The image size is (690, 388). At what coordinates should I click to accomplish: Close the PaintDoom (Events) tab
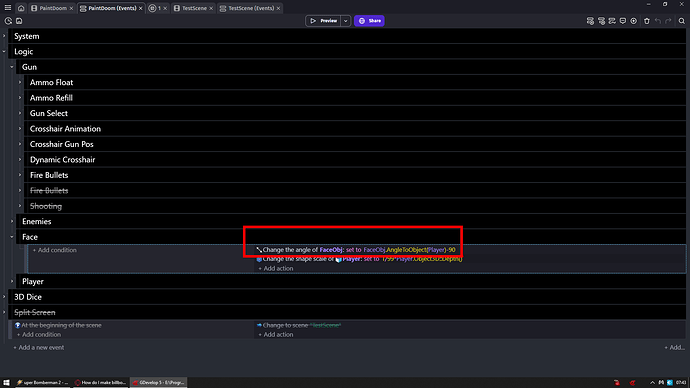coord(140,8)
